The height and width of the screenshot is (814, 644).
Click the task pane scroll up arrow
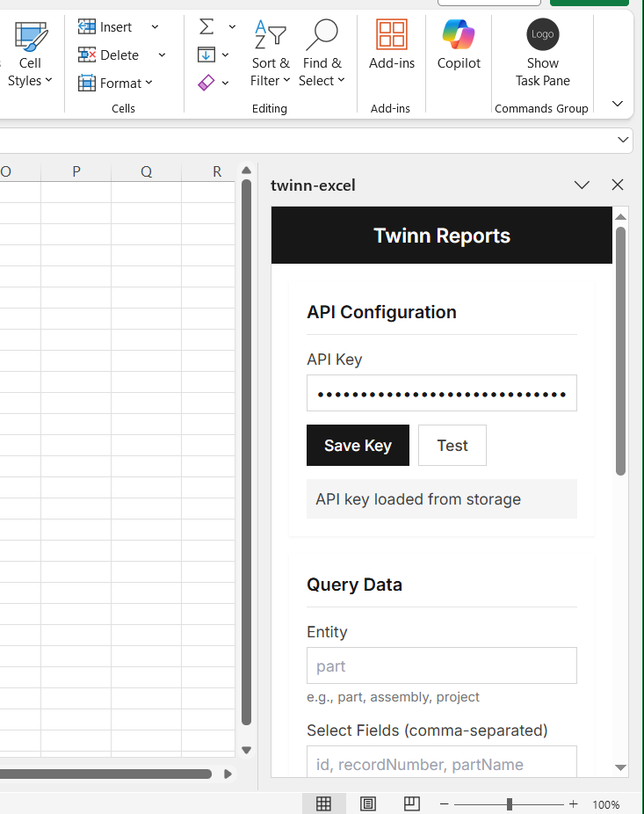(x=620, y=216)
